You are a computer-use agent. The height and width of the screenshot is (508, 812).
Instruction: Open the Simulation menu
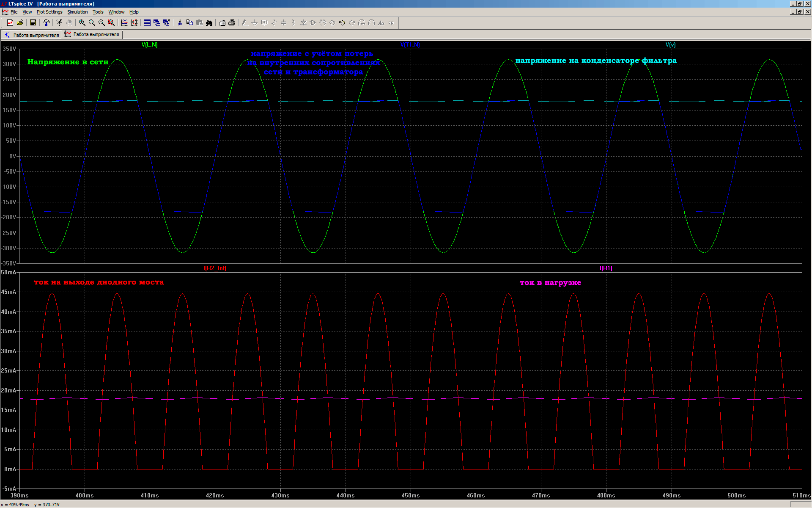pyautogui.click(x=77, y=12)
